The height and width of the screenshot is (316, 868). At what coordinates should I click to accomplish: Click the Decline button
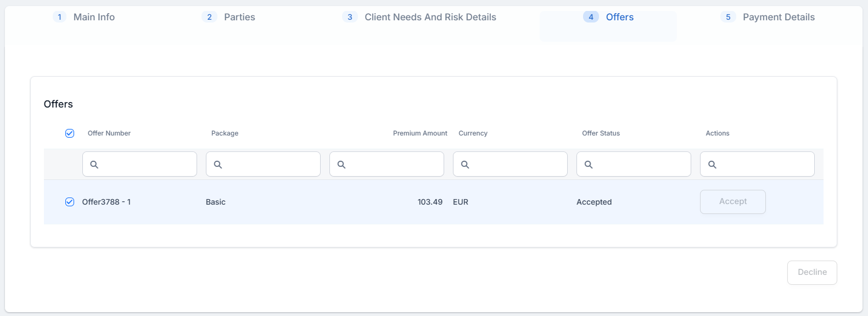coord(811,273)
